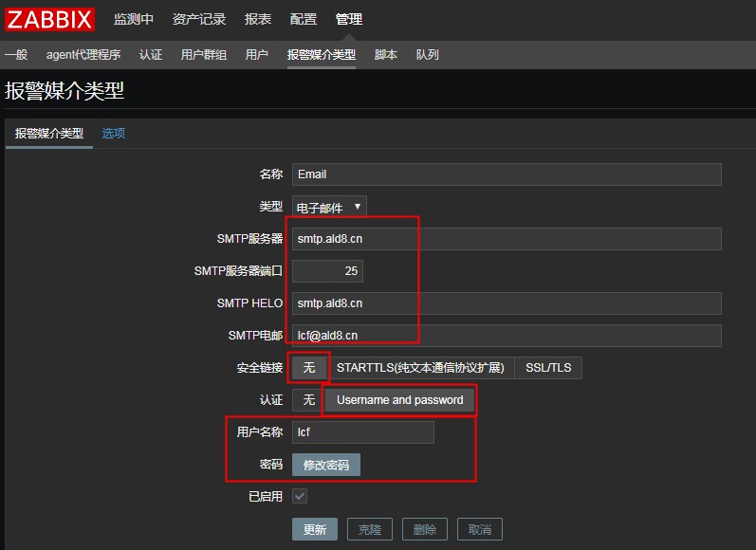Go to the 一般 submenu
Viewport: 756px width, 550px height.
[x=16, y=54]
